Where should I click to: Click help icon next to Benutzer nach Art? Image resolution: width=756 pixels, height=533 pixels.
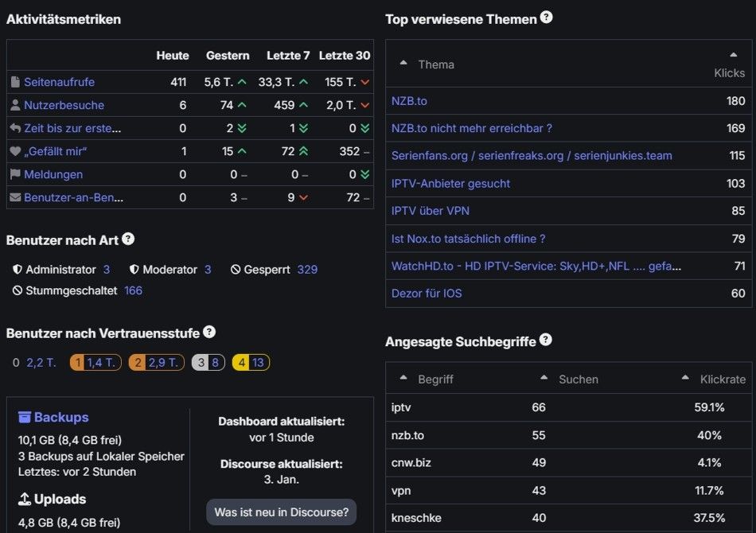(x=128, y=239)
